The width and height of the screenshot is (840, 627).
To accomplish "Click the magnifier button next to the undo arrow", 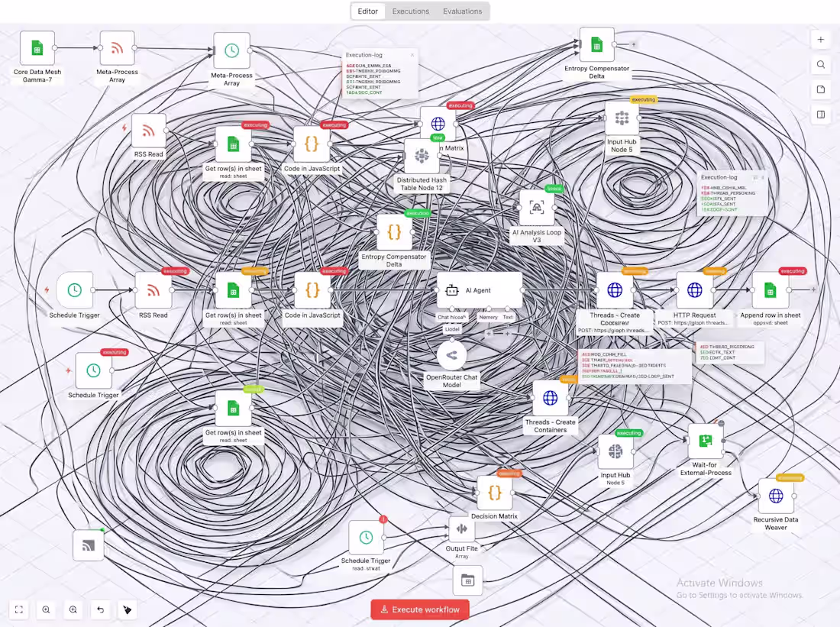I will (x=73, y=609).
